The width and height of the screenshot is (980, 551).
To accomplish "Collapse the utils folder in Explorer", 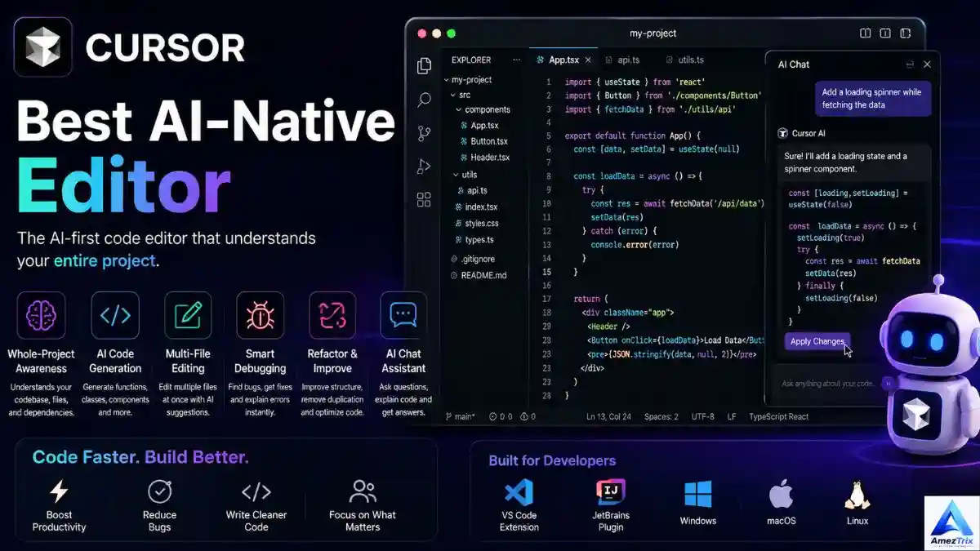I will (456, 175).
